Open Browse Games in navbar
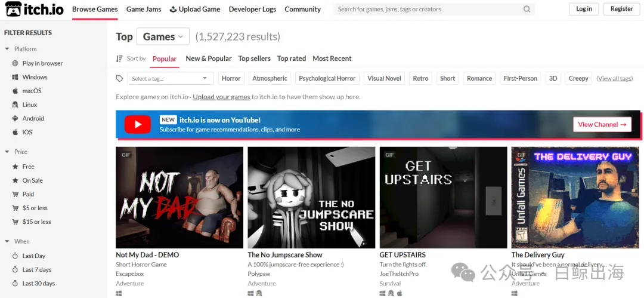The width and height of the screenshot is (644, 298). [x=95, y=9]
